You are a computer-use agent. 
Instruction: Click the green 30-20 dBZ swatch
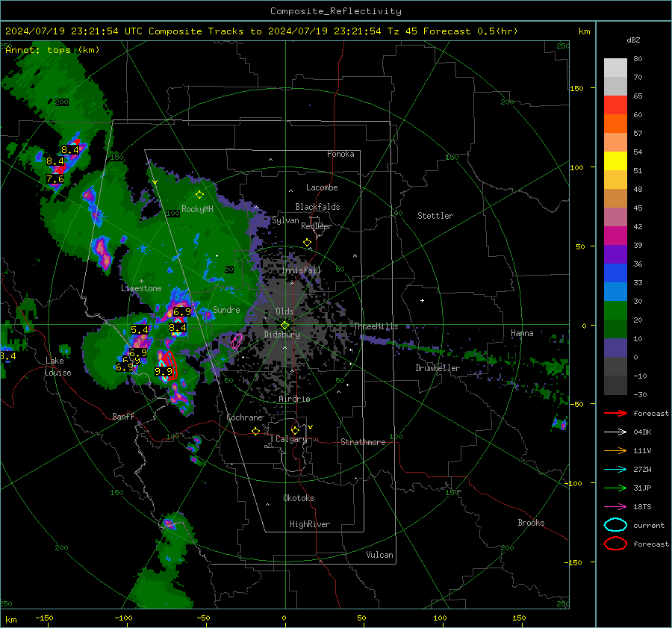[x=615, y=311]
